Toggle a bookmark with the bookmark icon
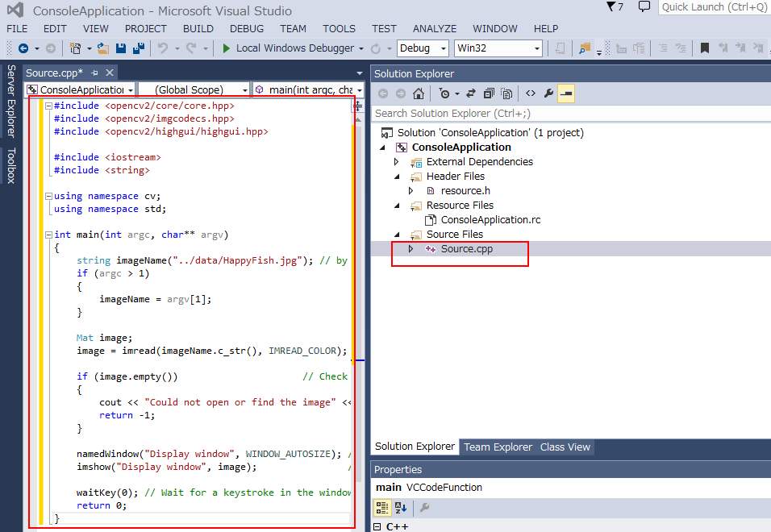 coord(705,48)
